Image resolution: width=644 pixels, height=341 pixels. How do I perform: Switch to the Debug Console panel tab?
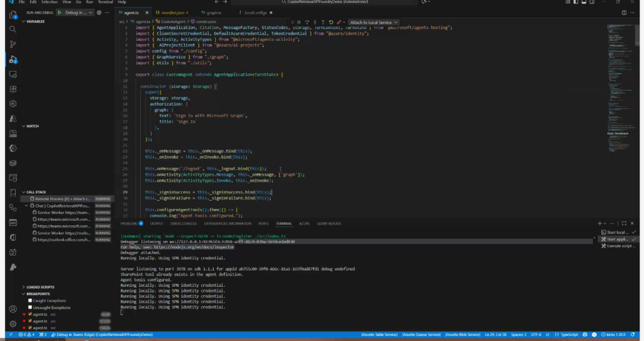[x=183, y=223]
